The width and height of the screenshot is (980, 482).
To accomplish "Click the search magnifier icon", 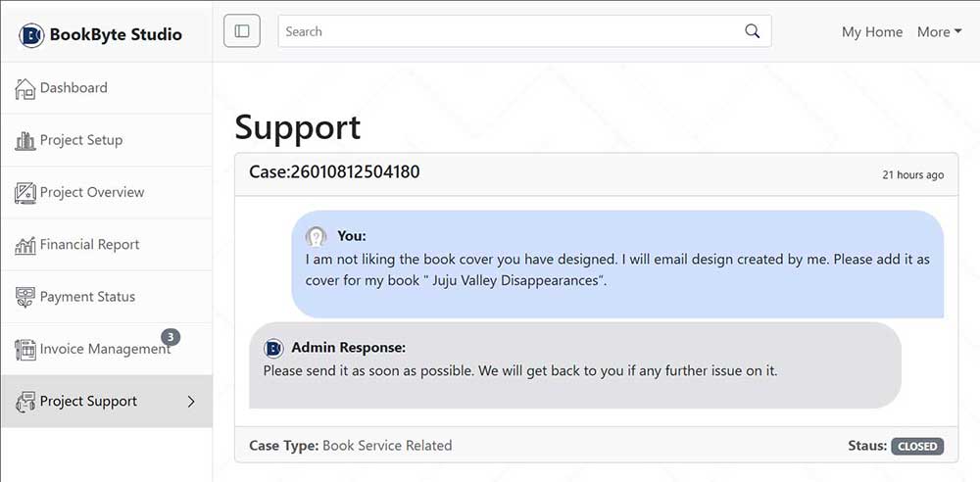I will [x=752, y=31].
